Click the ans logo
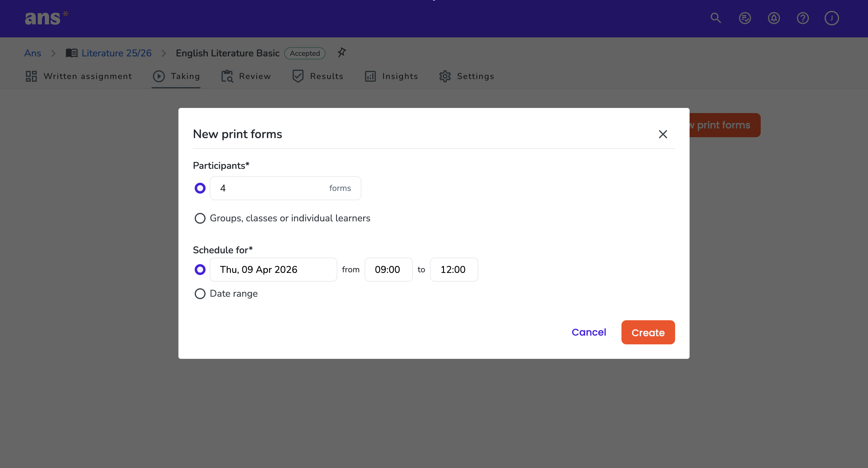Screen dimensions: 868x468 click(x=46, y=18)
